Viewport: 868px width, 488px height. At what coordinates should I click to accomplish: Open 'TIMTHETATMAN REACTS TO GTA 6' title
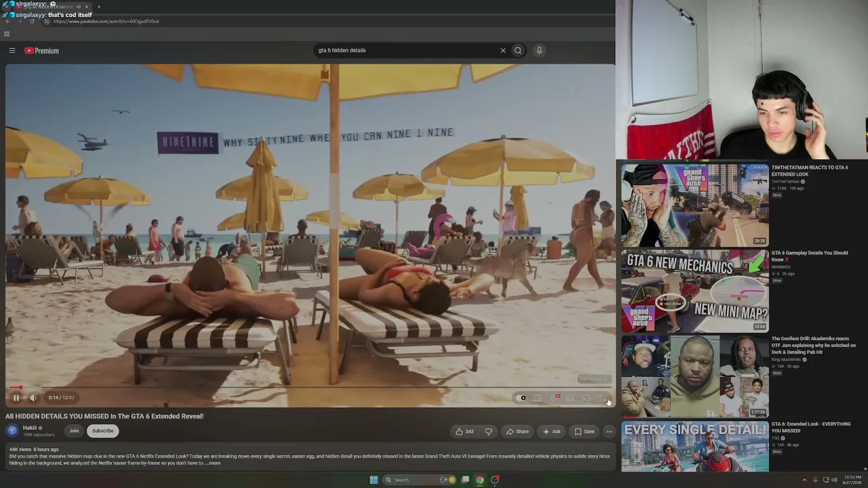[x=810, y=171]
